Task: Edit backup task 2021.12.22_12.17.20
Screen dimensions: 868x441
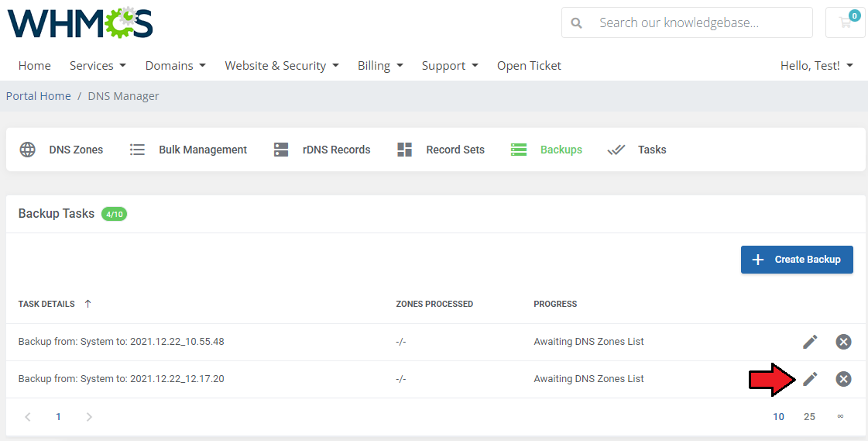Action: 810,379
